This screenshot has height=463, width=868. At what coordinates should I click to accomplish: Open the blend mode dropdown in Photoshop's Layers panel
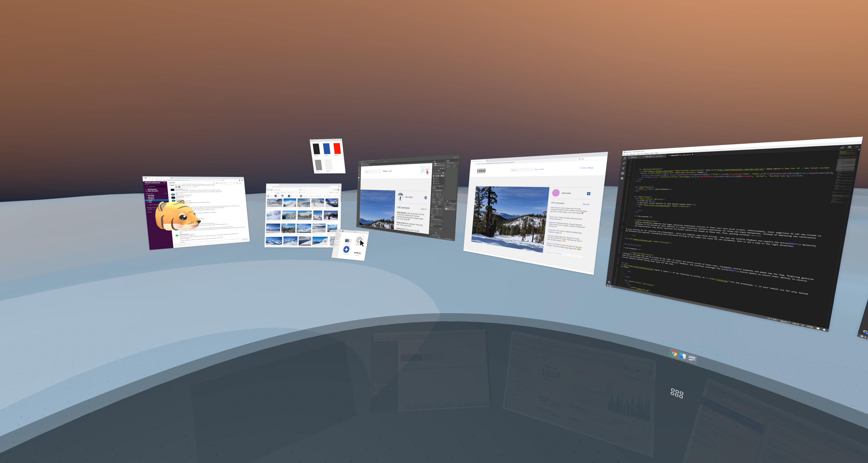point(448,205)
